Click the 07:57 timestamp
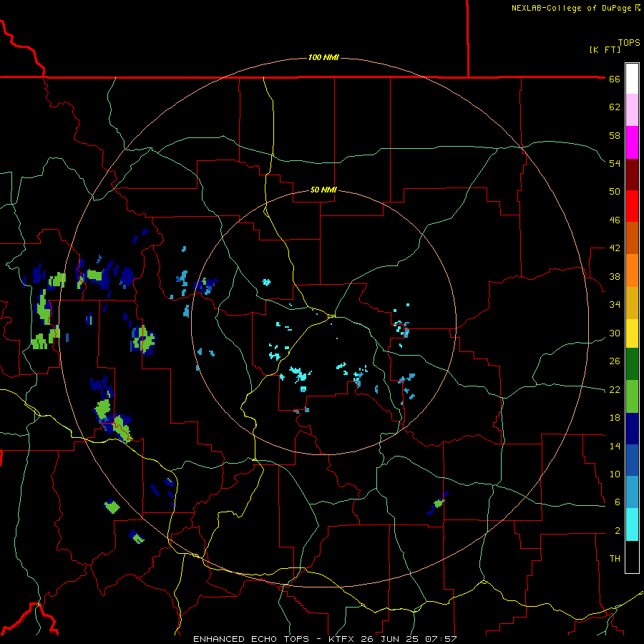The height and width of the screenshot is (644, 644). [x=441, y=639]
